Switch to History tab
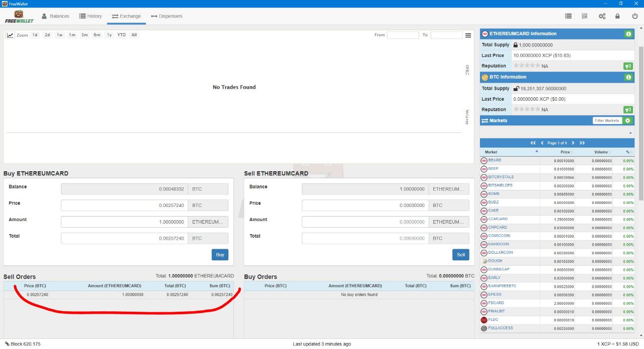This screenshot has height=349, width=644. (91, 16)
